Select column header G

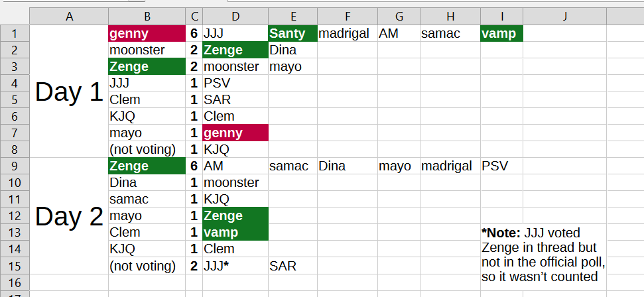399,17
